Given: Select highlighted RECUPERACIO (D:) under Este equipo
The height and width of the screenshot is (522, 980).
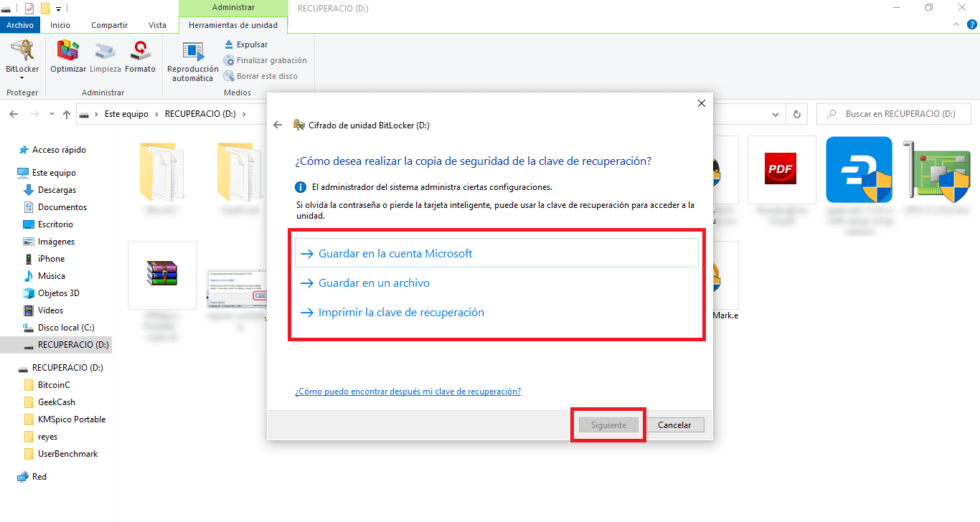Looking at the screenshot, I should 56,345.
